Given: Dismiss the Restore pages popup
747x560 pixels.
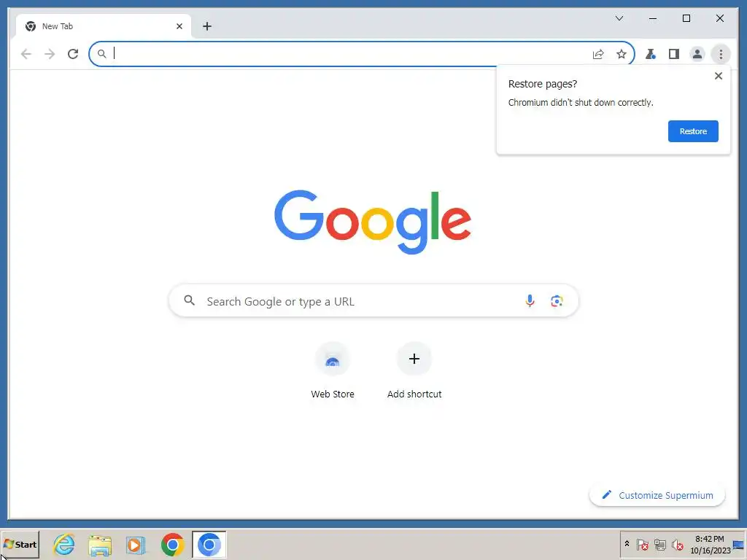Looking at the screenshot, I should point(719,76).
